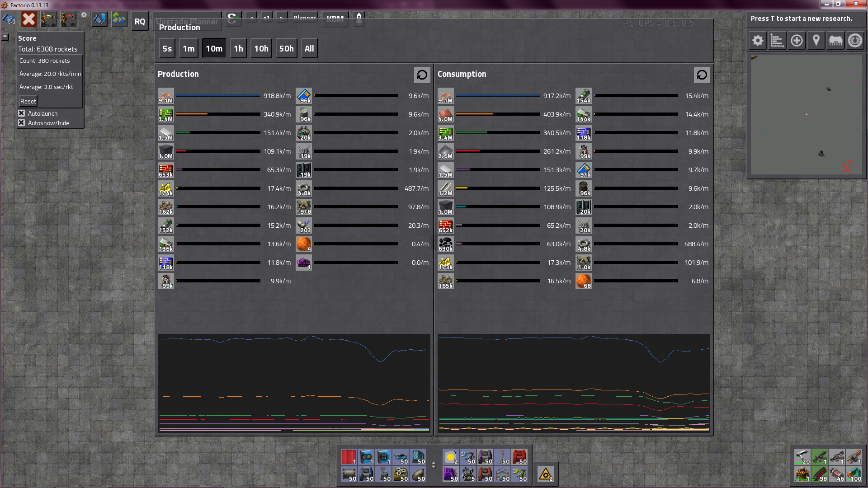868x488 pixels.
Task: Click the character with red arrow icon
Action: pyautogui.click(x=68, y=19)
